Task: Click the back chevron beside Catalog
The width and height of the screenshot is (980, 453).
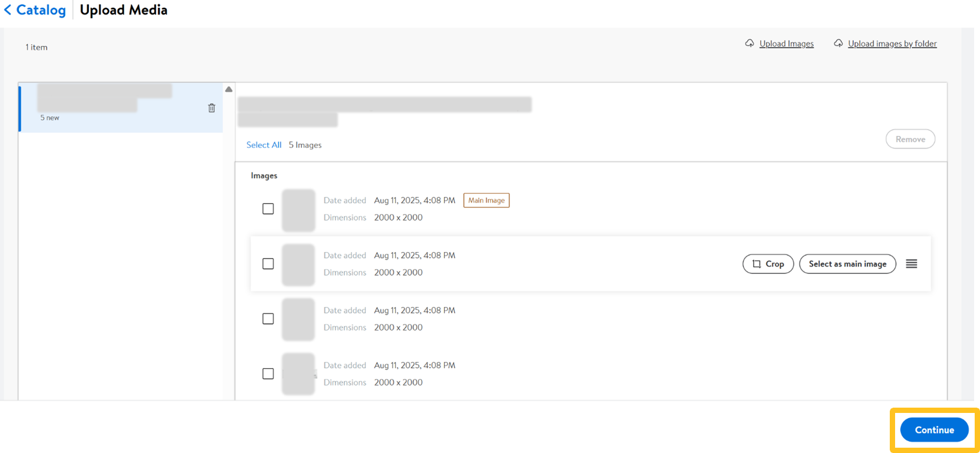Action: (x=8, y=10)
